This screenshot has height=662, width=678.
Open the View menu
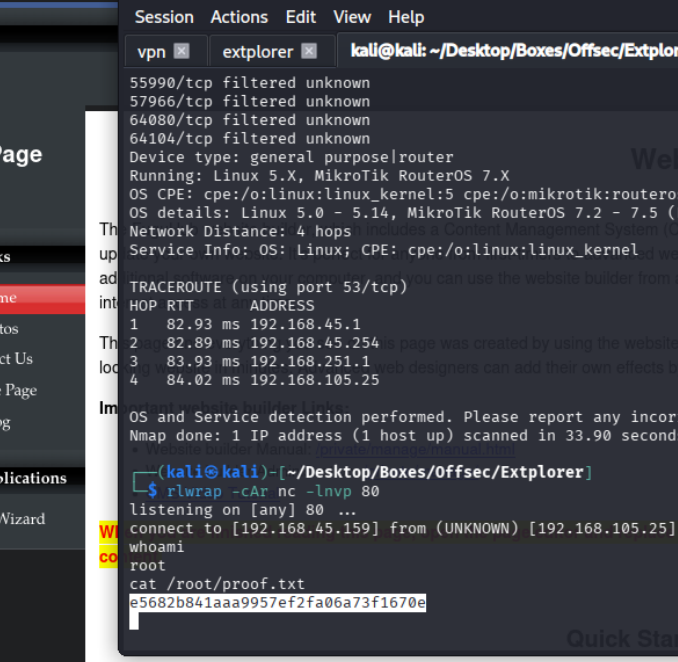[351, 17]
